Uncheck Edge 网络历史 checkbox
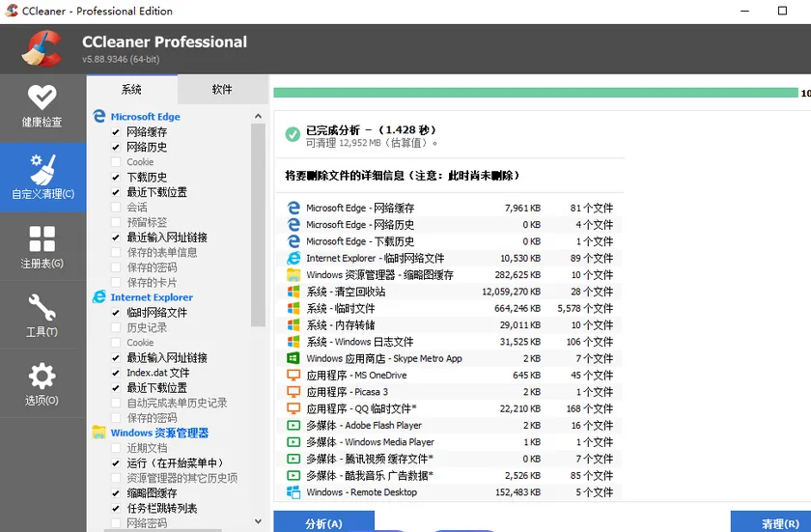Image resolution: width=811 pixels, height=532 pixels. click(116, 148)
